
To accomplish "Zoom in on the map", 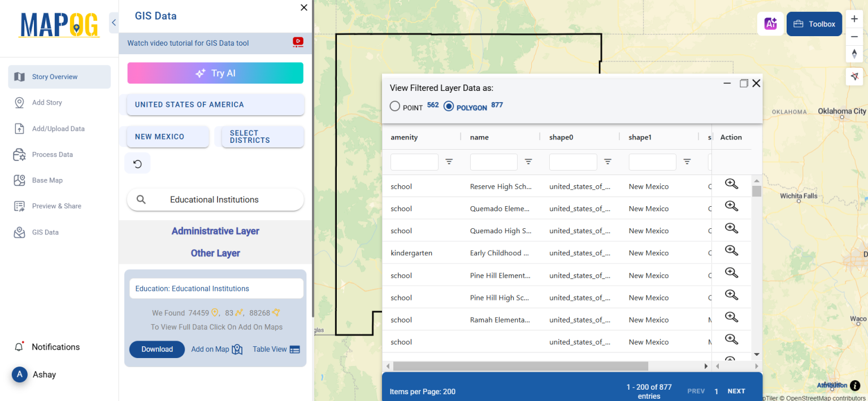I will [x=854, y=19].
